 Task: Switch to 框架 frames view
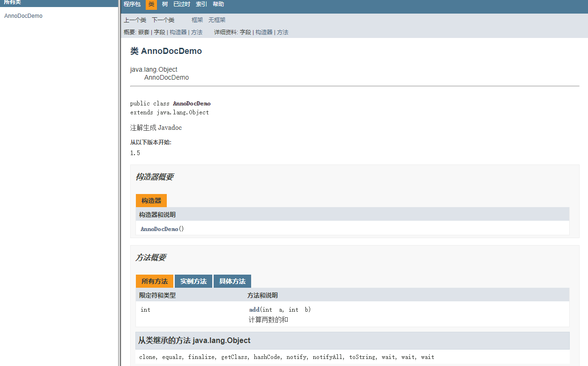pyautogui.click(x=197, y=20)
